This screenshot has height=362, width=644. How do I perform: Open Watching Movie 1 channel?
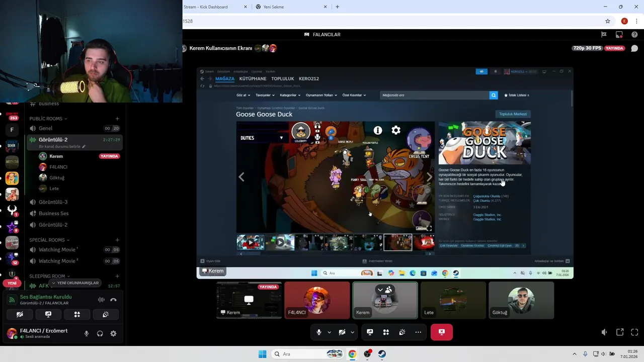pyautogui.click(x=74, y=249)
